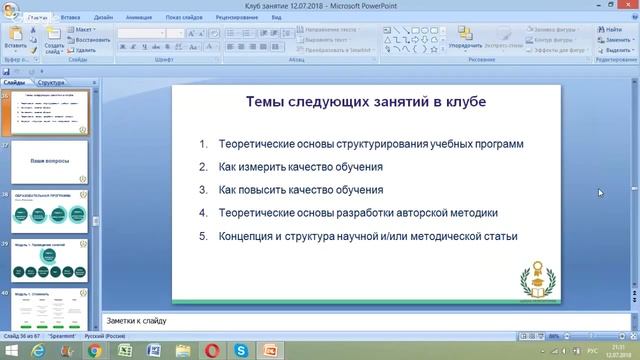Click the decrease font size icon

pyautogui.click(x=201, y=34)
